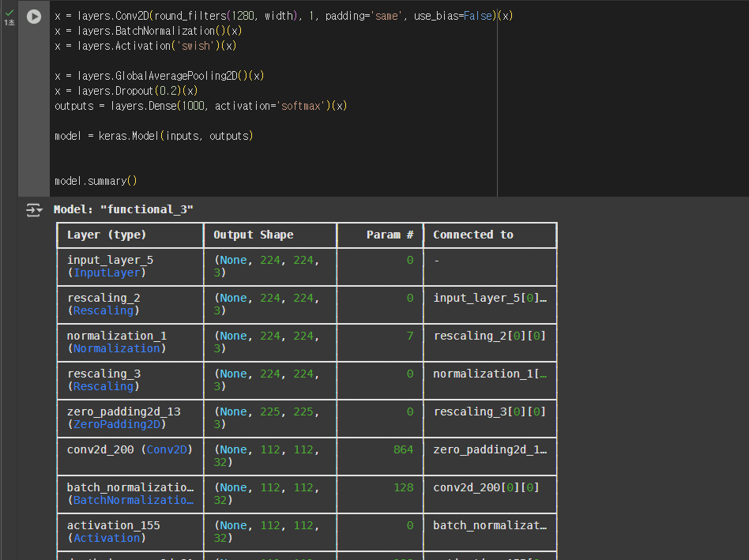Click the Conv2D round_filters code line
This screenshot has width=749, height=560.
click(x=284, y=16)
